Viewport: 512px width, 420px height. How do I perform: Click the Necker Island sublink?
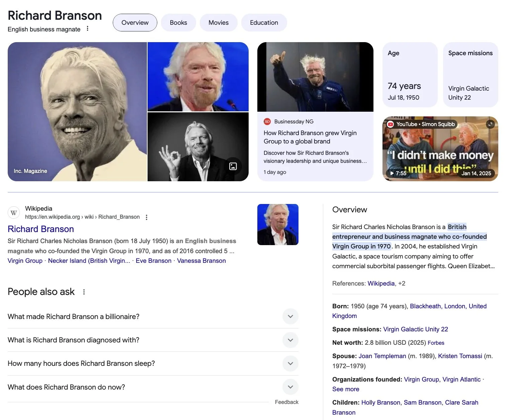pyautogui.click(x=89, y=261)
